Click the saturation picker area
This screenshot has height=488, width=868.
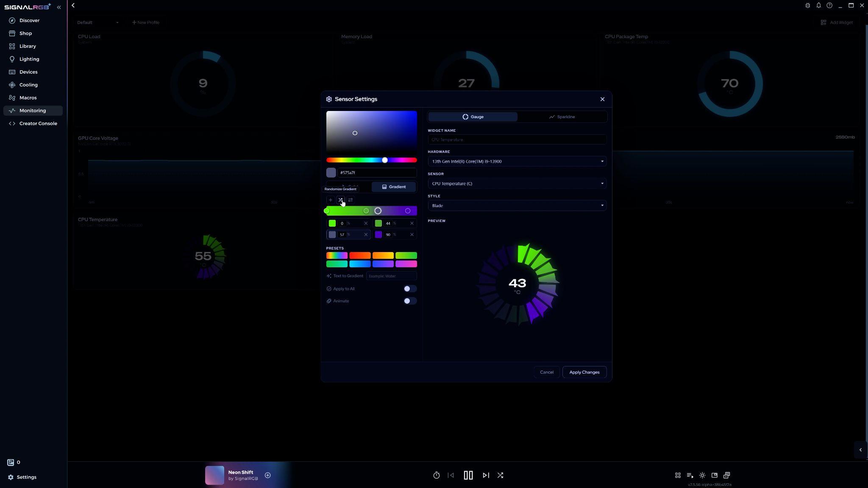tap(372, 131)
